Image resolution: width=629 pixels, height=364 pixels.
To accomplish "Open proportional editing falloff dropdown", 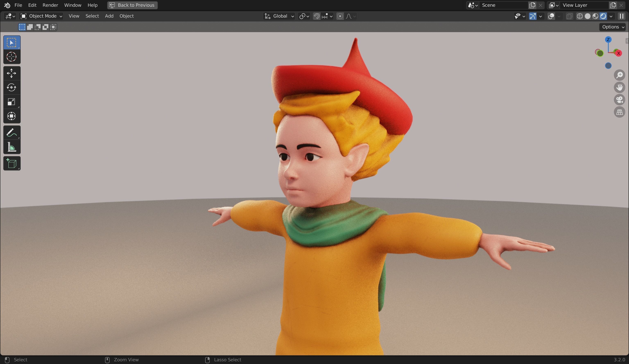I will tap(351, 16).
